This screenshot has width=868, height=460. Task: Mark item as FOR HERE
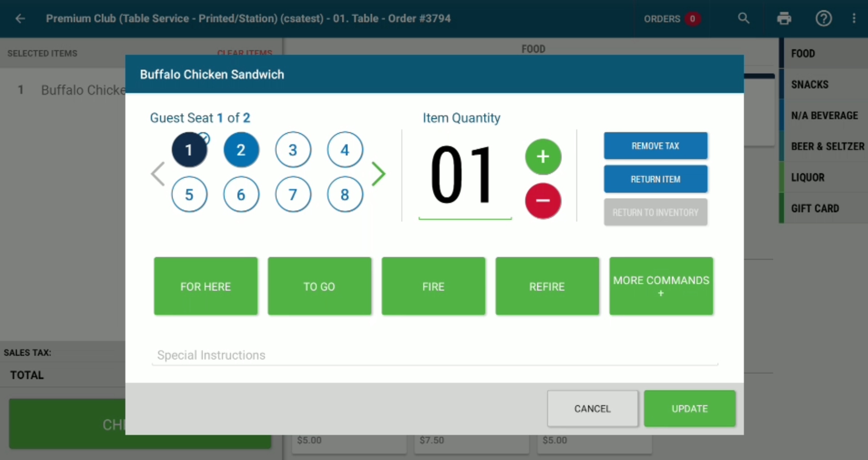[206, 286]
